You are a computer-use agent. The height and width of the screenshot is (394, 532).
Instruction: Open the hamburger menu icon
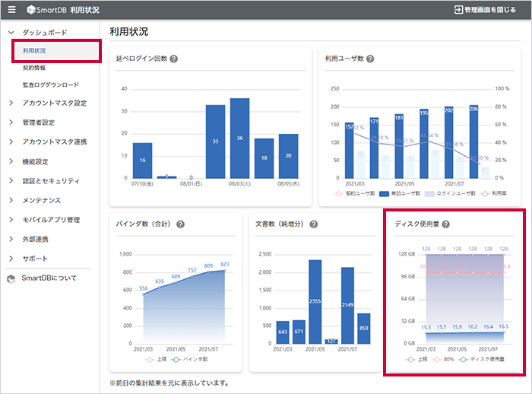tap(11, 10)
